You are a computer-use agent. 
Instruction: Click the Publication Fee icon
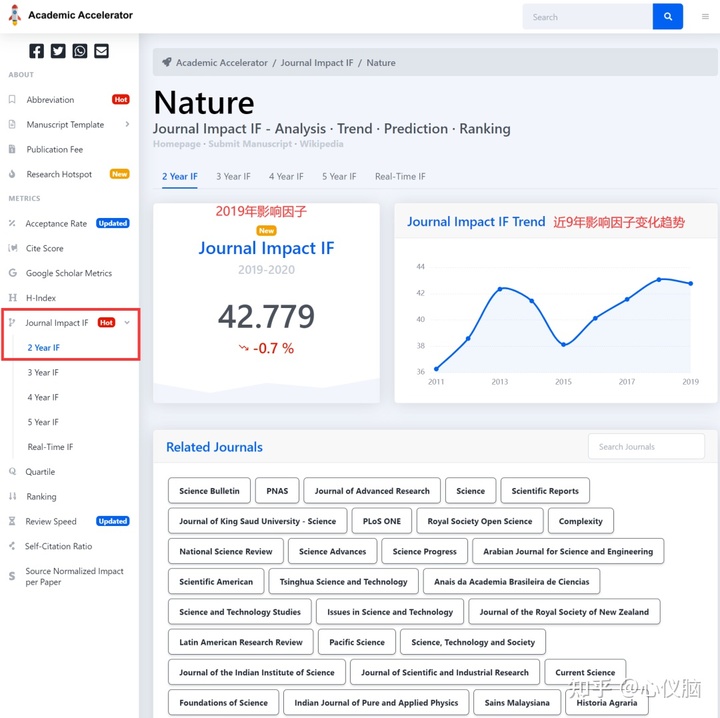tap(12, 149)
